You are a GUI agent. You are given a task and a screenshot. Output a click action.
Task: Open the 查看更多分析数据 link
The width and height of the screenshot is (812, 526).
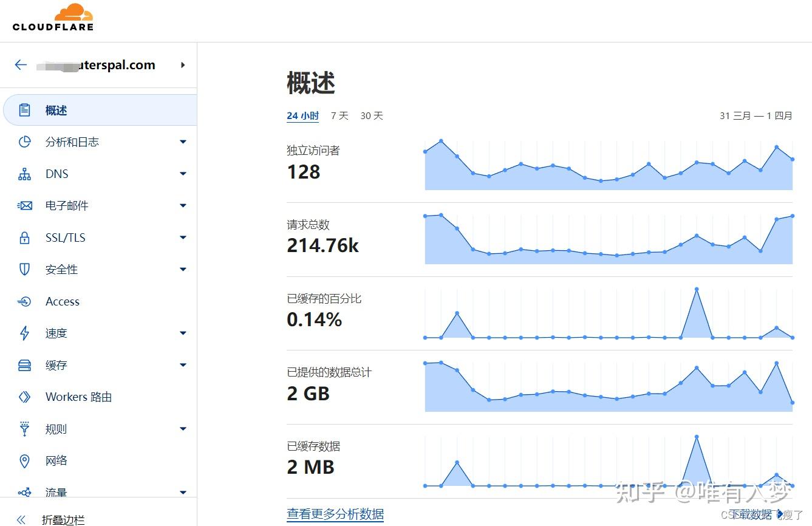pos(335,514)
